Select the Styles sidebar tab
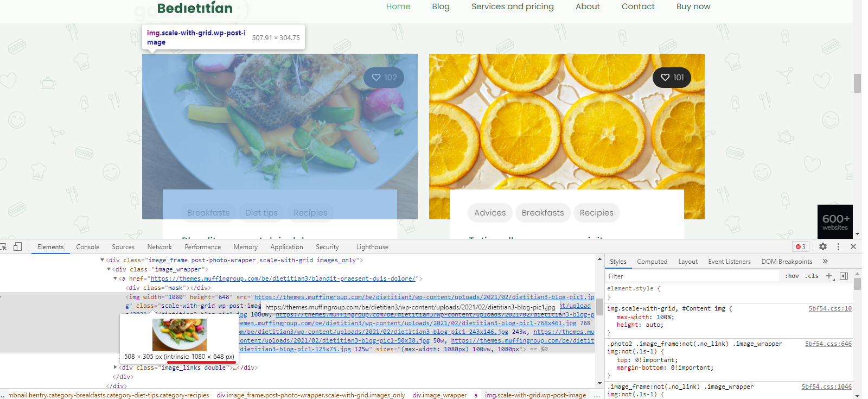The width and height of the screenshot is (868, 399). tap(618, 262)
